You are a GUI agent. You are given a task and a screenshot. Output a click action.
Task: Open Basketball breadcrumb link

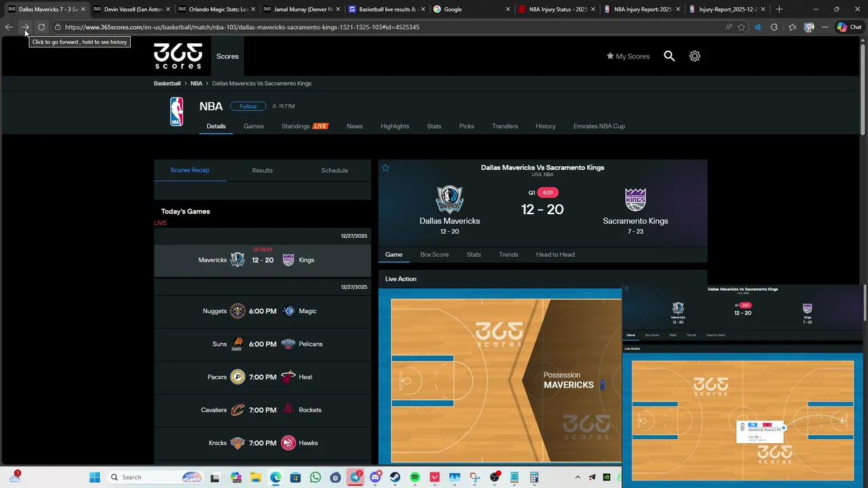167,83
